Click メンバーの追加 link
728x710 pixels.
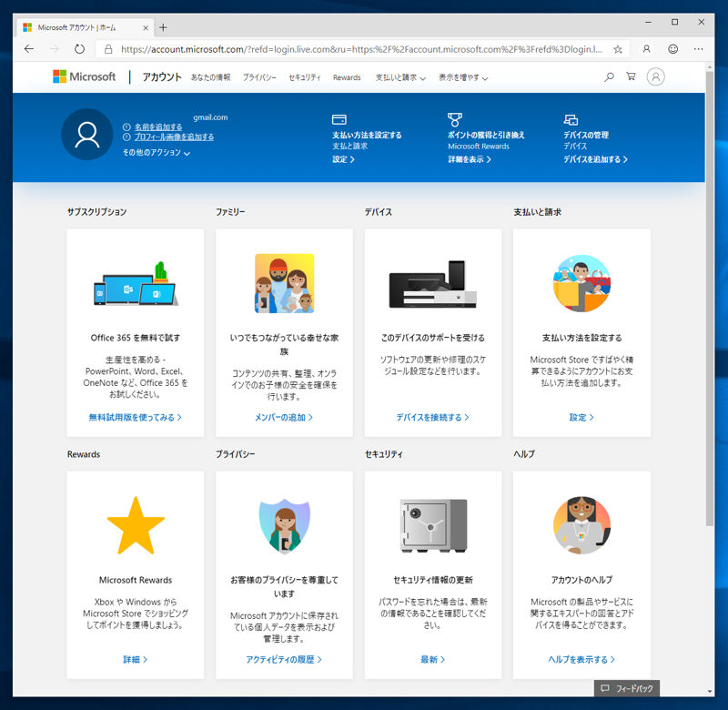tap(284, 418)
